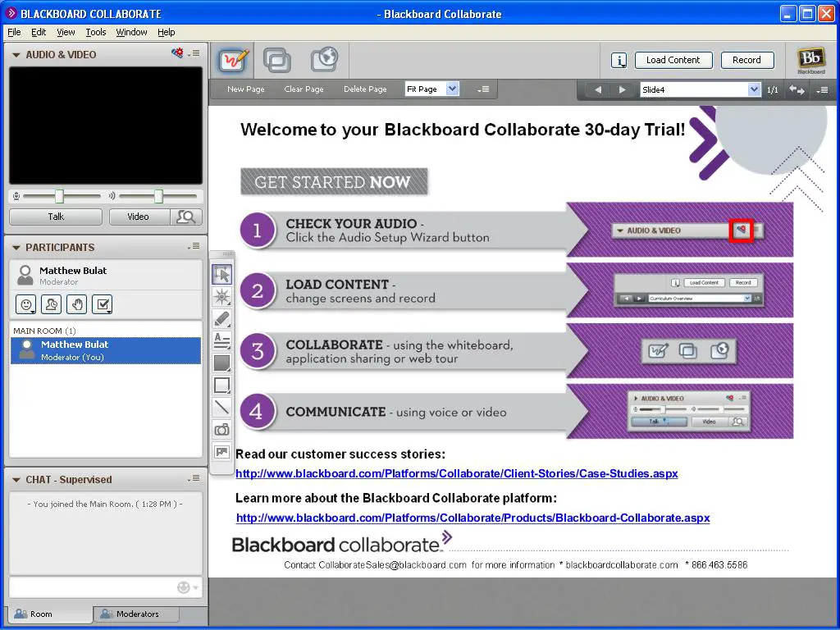
Task: Click the Screenshot camera tool
Action: 221,430
